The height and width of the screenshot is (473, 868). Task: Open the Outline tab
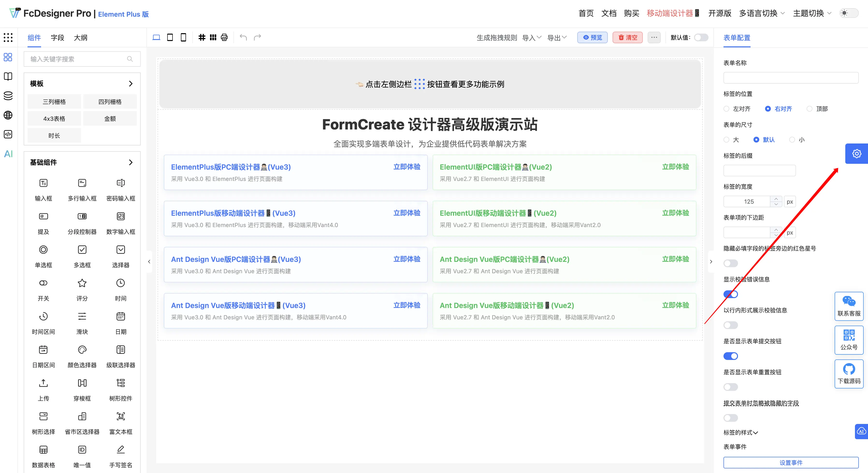(x=80, y=38)
